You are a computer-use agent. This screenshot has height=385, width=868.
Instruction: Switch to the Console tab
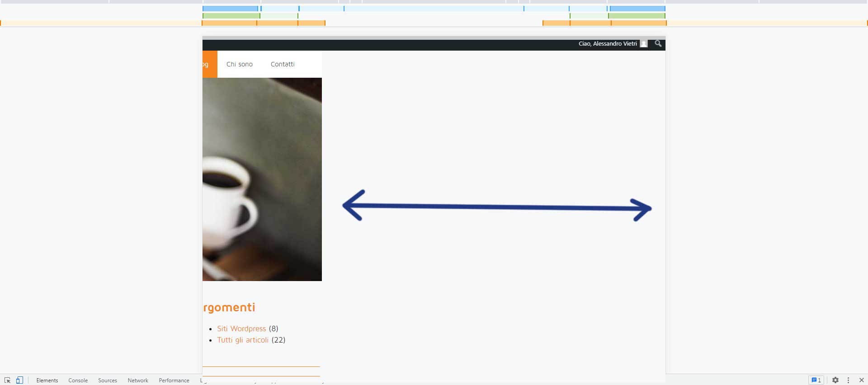(x=78, y=380)
